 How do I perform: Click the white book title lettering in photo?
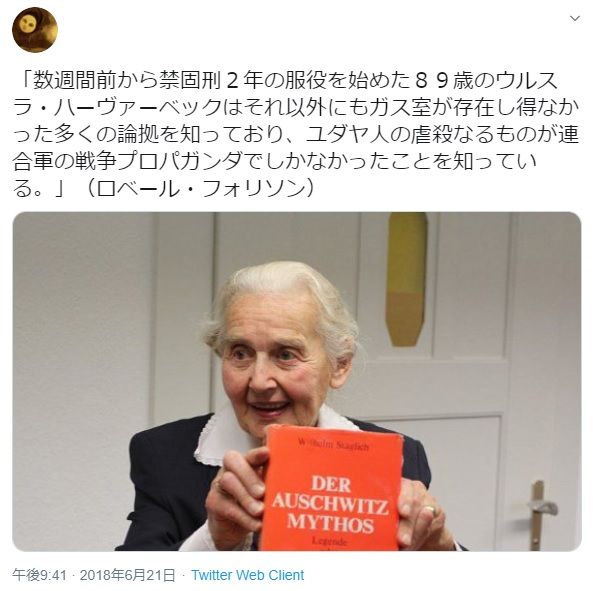point(330,504)
